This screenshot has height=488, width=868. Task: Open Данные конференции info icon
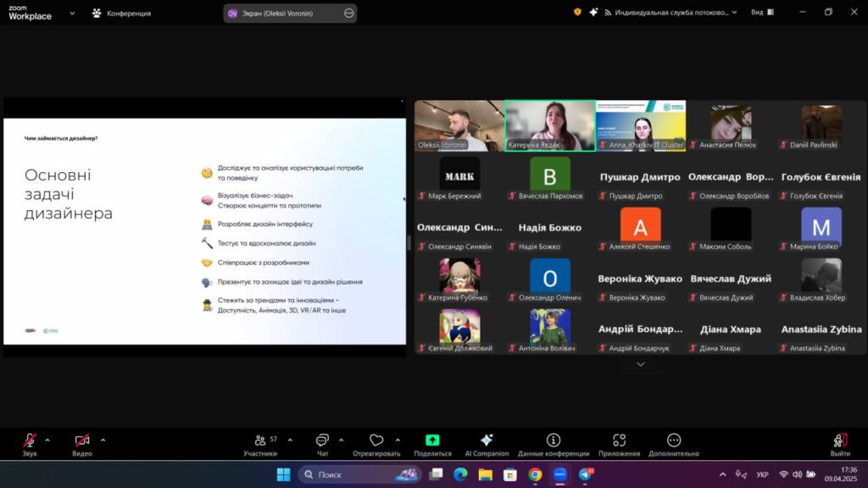[x=553, y=441]
